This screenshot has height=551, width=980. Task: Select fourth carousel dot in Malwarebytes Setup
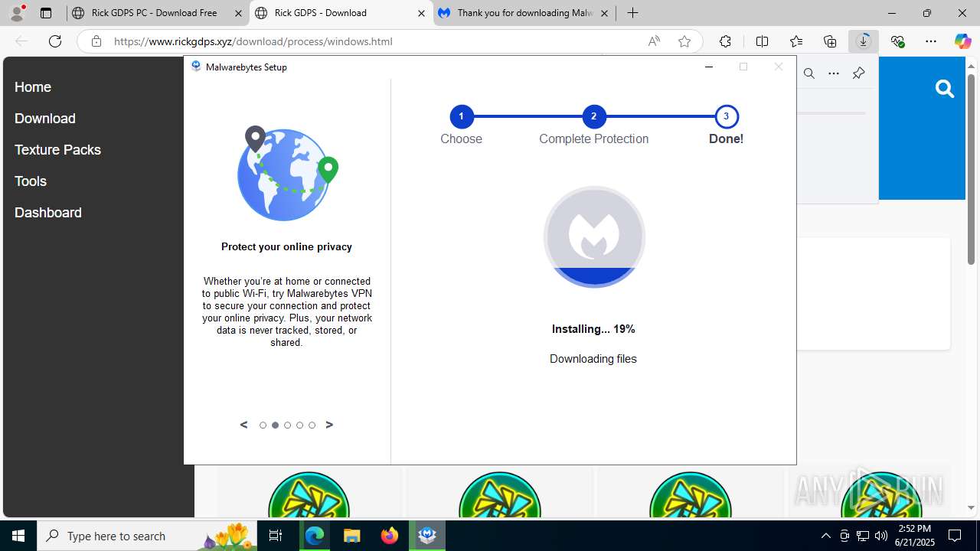click(x=299, y=425)
